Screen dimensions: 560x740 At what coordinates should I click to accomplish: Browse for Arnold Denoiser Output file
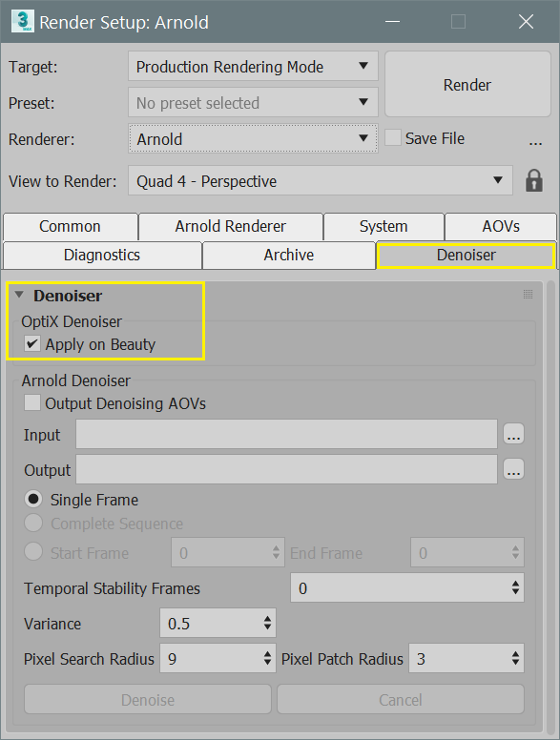coord(513,469)
